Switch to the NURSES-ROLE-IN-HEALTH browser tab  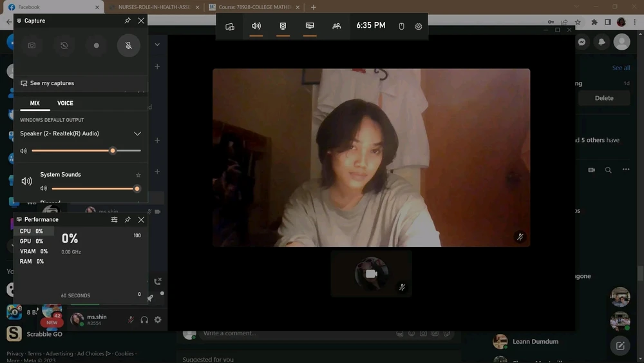click(154, 7)
